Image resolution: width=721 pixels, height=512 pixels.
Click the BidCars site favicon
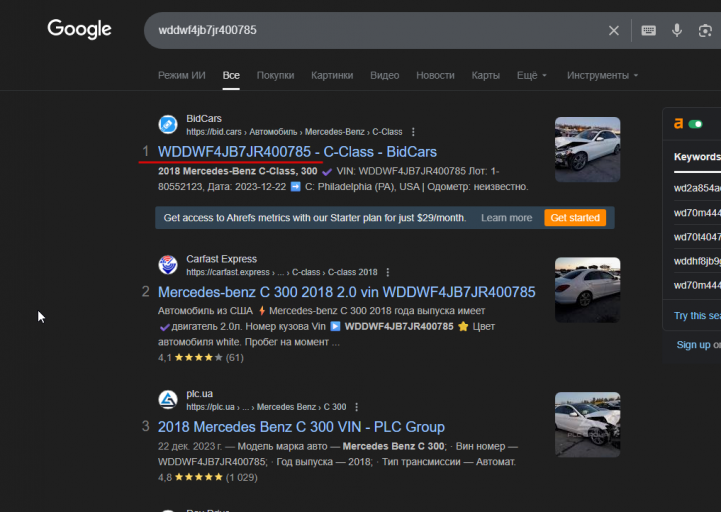168,125
